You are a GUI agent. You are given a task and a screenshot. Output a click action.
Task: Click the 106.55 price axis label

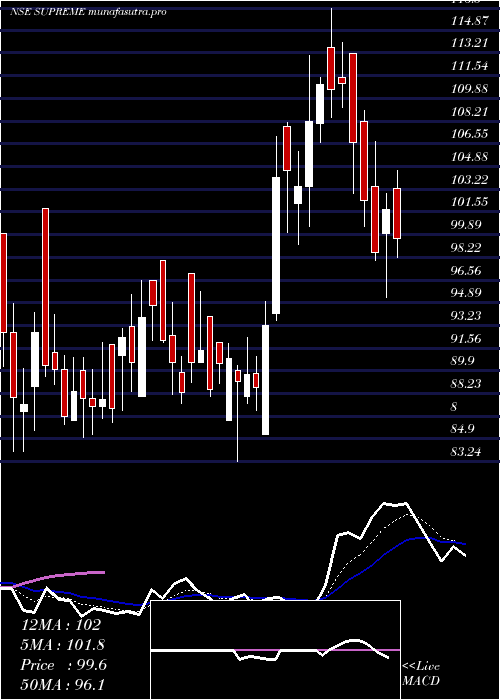click(x=469, y=134)
